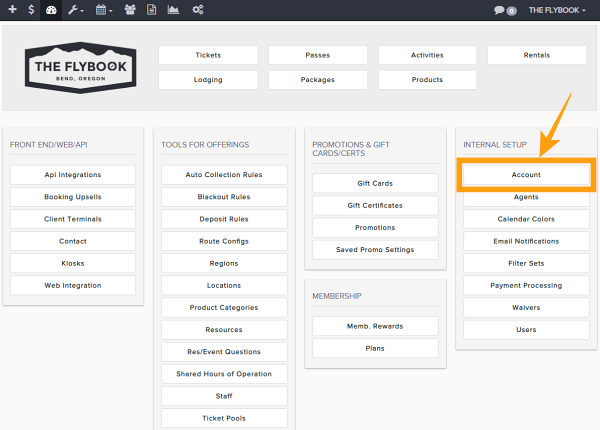Open the calendar icon dropdown
Image resolution: width=600 pixels, height=430 pixels.
tap(104, 10)
